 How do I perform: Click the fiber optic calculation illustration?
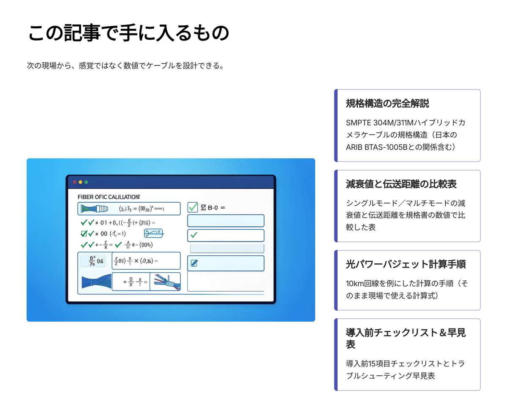pos(171,240)
